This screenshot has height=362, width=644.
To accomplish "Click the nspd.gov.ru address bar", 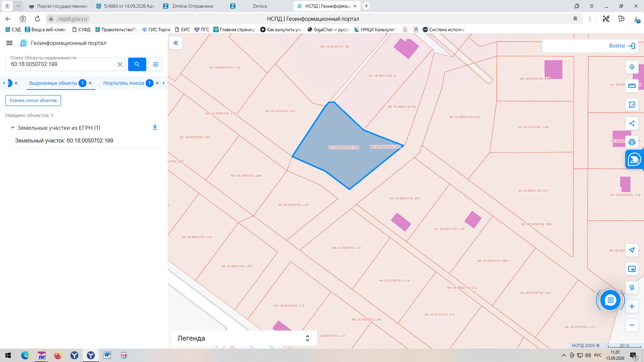I will tap(73, 19).
